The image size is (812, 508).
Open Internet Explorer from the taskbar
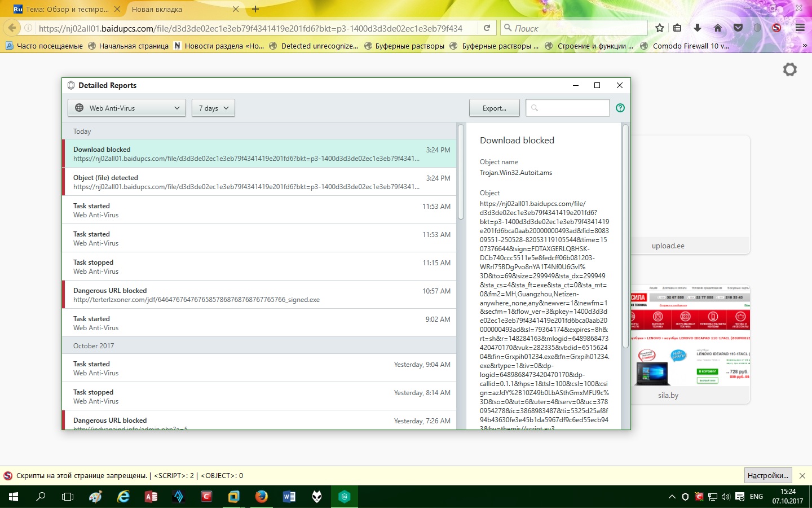coord(123,497)
